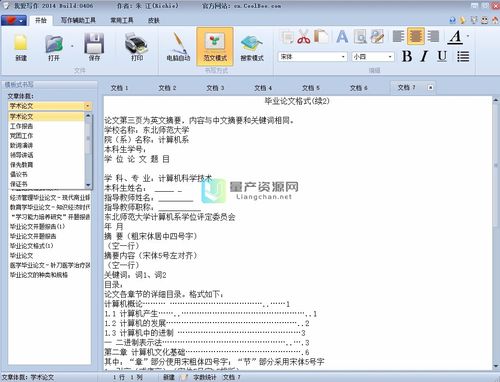Click inside the document at 摘要内容 line
This screenshot has width=500, height=382.
151,256
